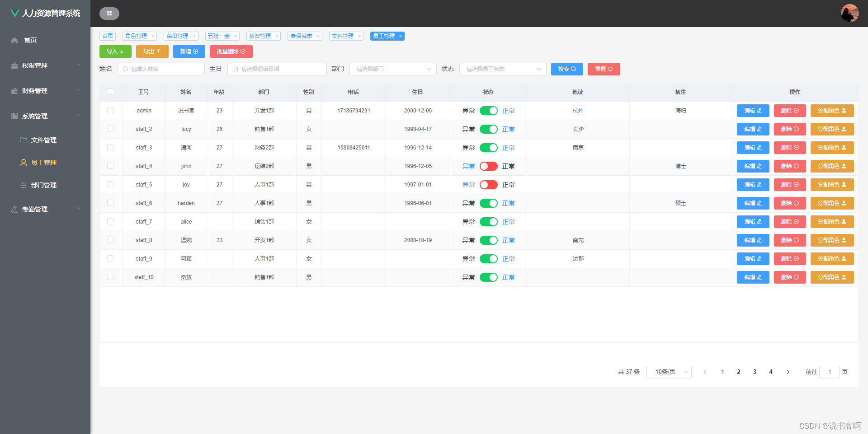Edit the staff_3 row
Screen dimensions: 868x434
coord(753,148)
